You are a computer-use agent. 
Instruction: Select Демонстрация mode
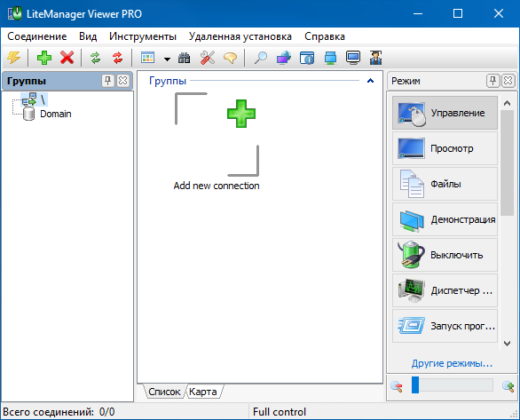click(x=445, y=219)
